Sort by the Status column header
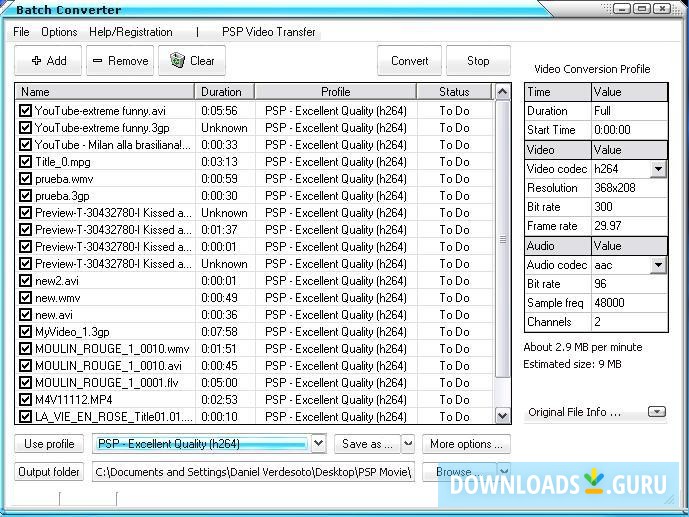This screenshot has height=517, width=689. pos(454,92)
